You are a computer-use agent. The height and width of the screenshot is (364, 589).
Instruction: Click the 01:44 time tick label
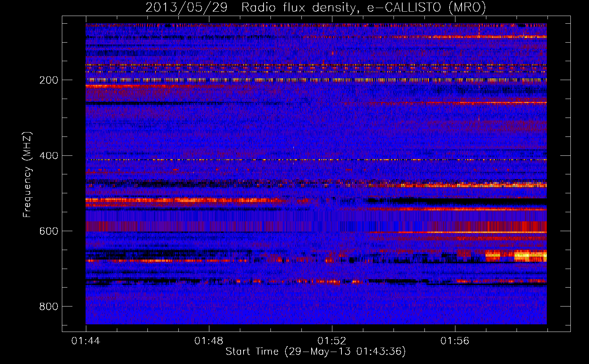click(86, 341)
